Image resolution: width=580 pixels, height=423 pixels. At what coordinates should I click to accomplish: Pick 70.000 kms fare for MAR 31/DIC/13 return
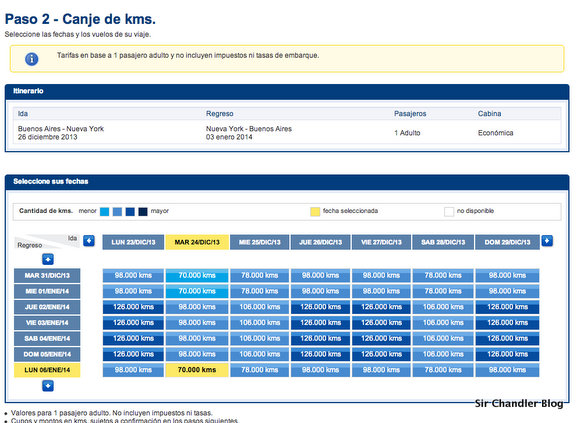pos(197,275)
